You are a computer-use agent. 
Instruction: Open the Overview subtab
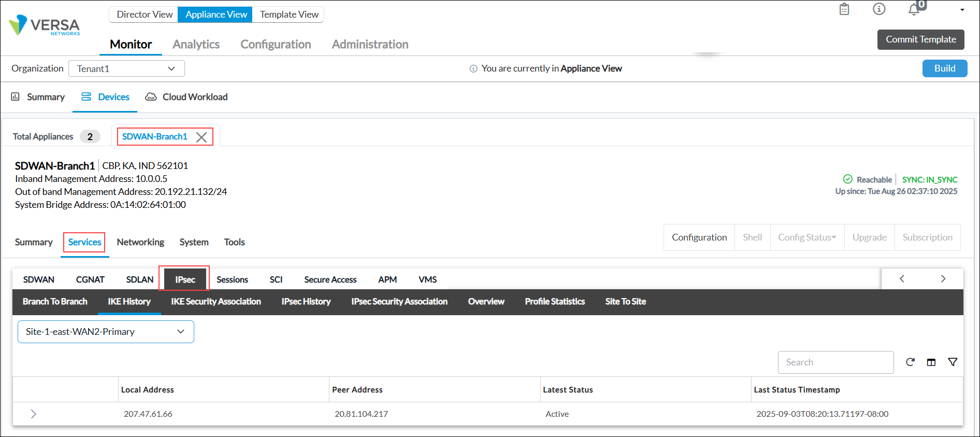[486, 302]
